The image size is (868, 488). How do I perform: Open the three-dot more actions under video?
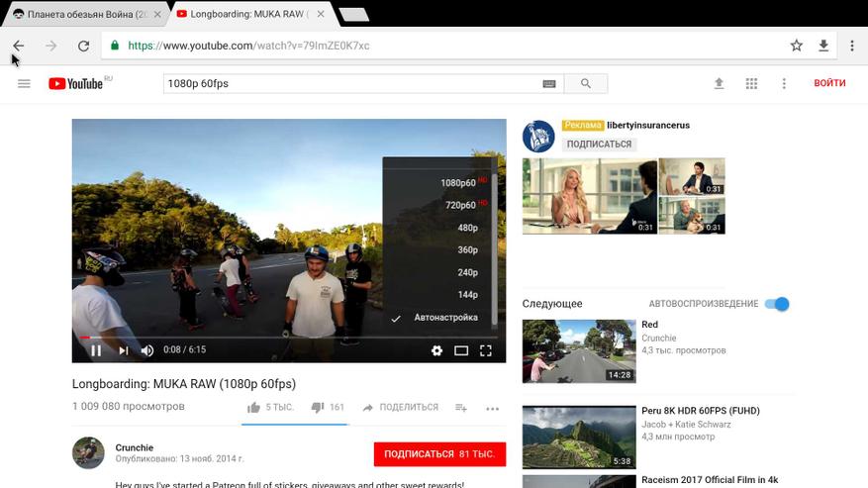[492, 408]
